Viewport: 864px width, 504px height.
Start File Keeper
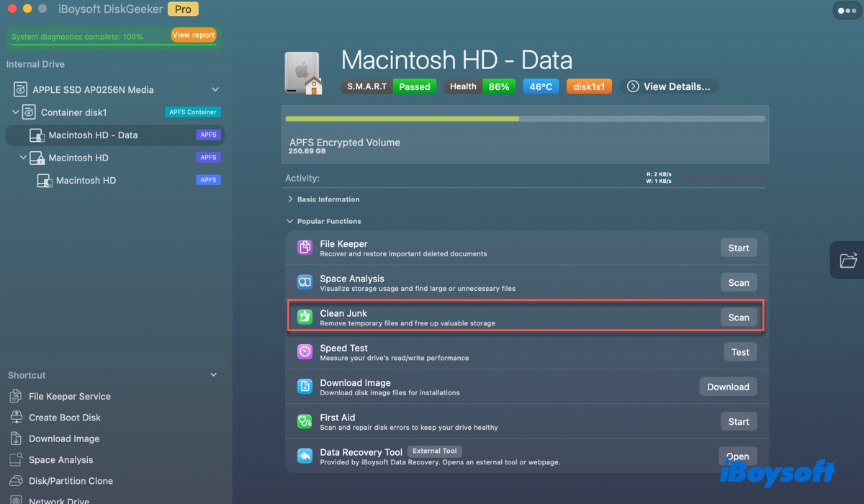click(x=739, y=248)
